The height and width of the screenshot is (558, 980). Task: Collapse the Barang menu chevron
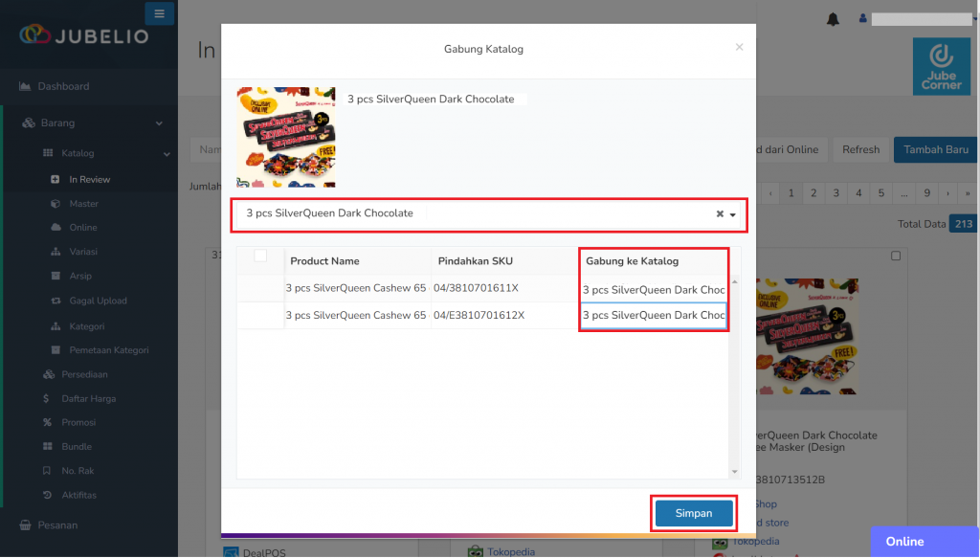(x=159, y=123)
